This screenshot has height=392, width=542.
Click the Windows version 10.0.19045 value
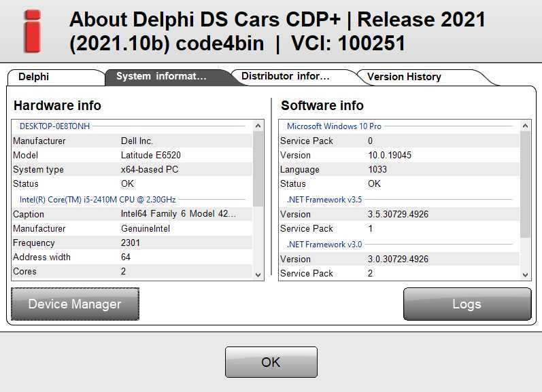point(390,155)
